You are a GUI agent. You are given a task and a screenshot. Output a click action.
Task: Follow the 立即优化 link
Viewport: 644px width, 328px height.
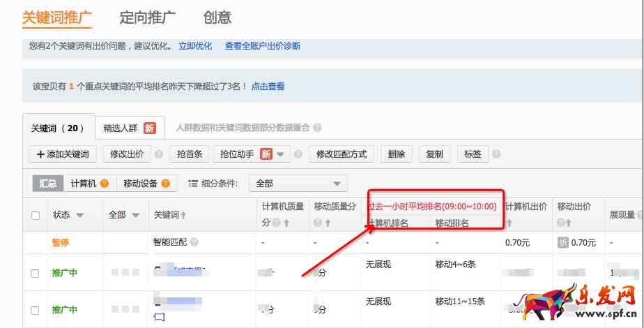pos(195,46)
